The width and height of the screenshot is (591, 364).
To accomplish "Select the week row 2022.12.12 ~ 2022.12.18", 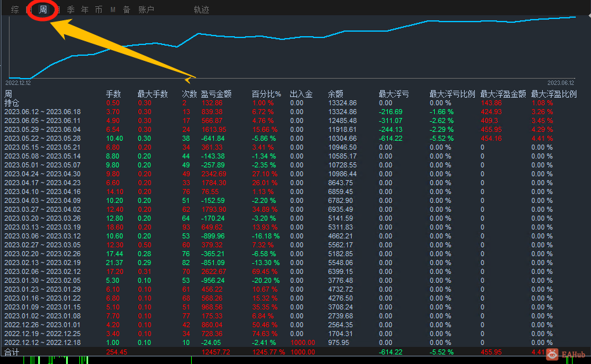I will coord(43,342).
